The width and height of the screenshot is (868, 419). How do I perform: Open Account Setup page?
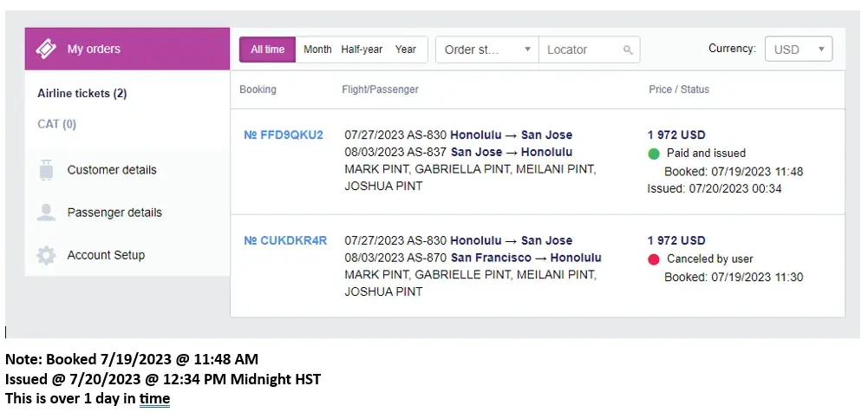tap(106, 255)
